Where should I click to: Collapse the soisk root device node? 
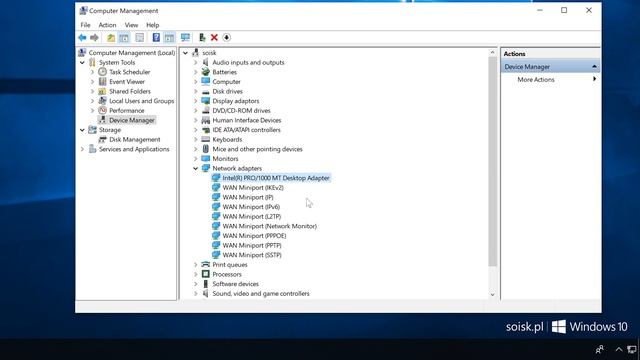tap(185, 53)
